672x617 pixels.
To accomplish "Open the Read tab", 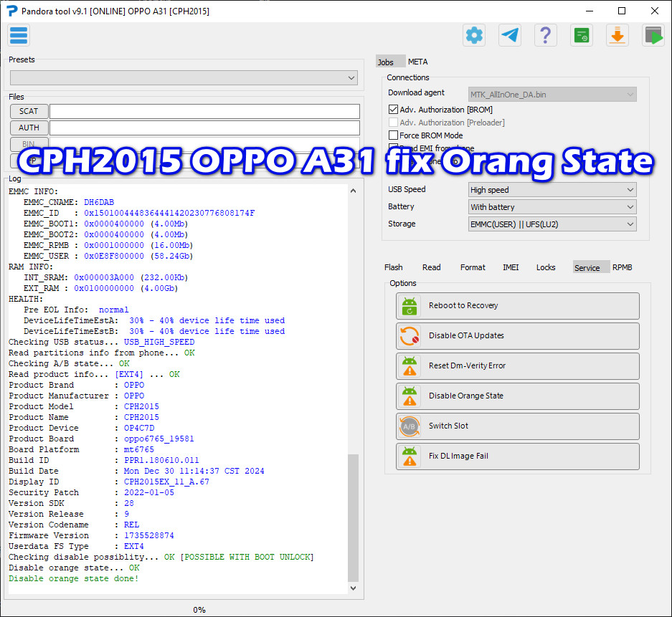I will [431, 267].
